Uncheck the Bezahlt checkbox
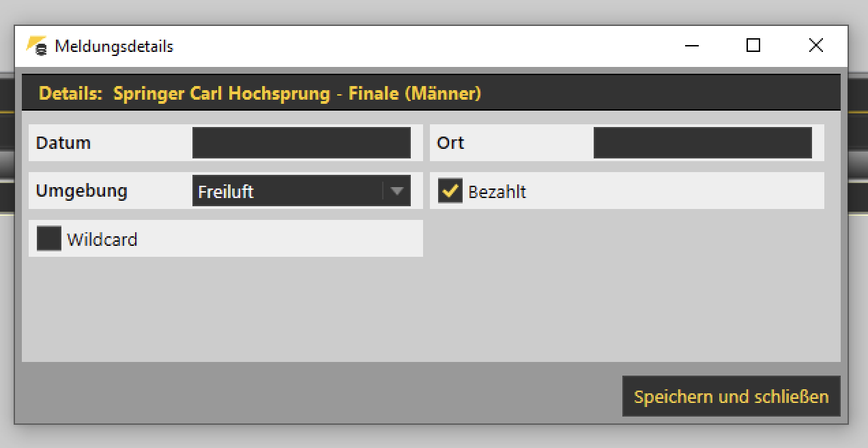 [450, 191]
